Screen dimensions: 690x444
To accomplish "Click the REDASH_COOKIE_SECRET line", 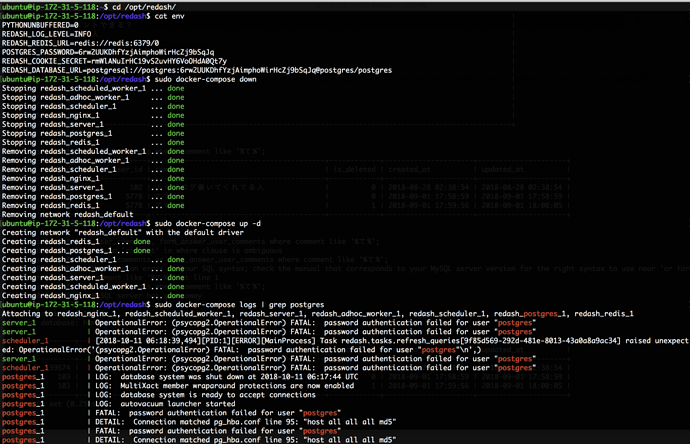I will tap(114, 61).
